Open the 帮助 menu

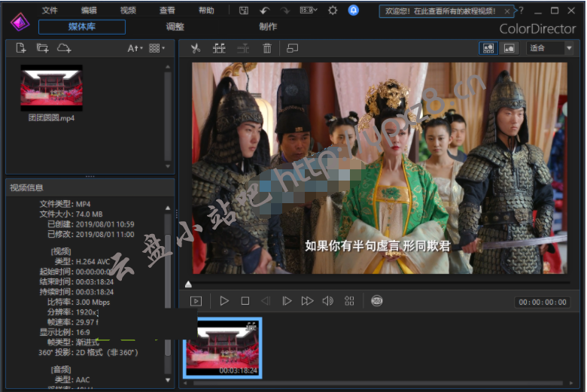coord(206,11)
